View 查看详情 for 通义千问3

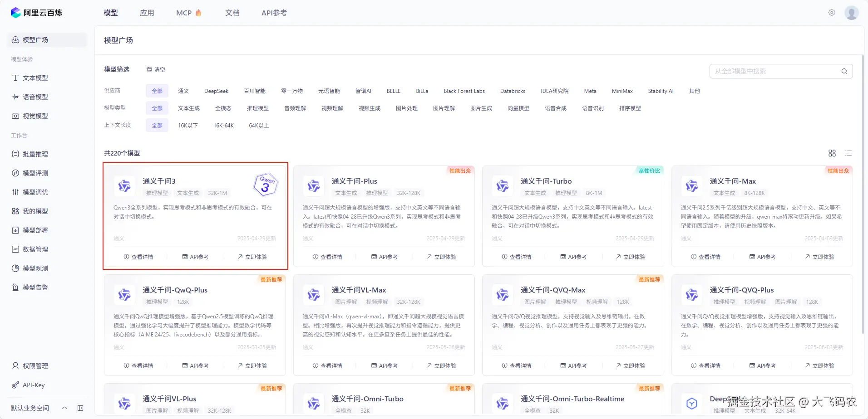click(x=138, y=257)
